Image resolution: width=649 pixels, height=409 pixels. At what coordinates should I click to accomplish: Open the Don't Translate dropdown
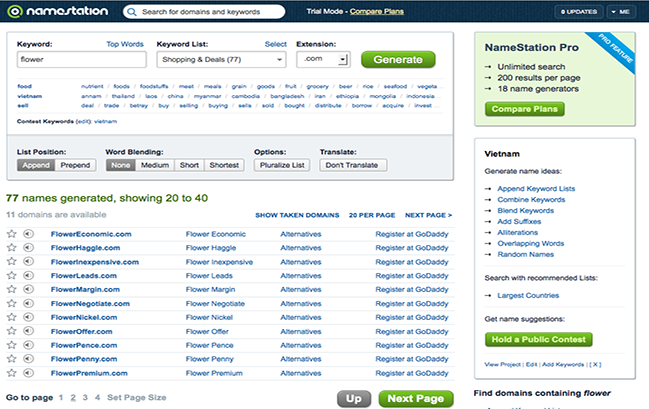click(x=353, y=165)
